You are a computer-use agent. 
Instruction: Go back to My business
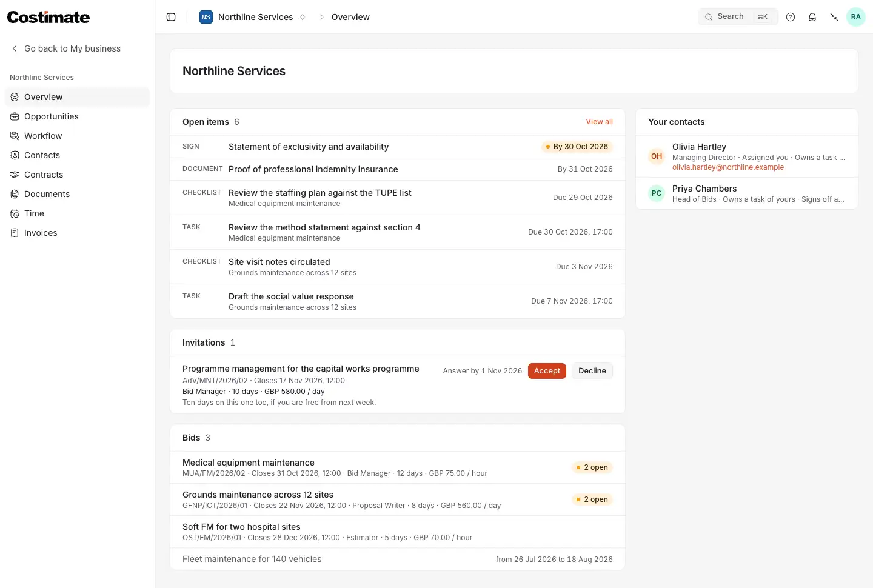click(66, 48)
